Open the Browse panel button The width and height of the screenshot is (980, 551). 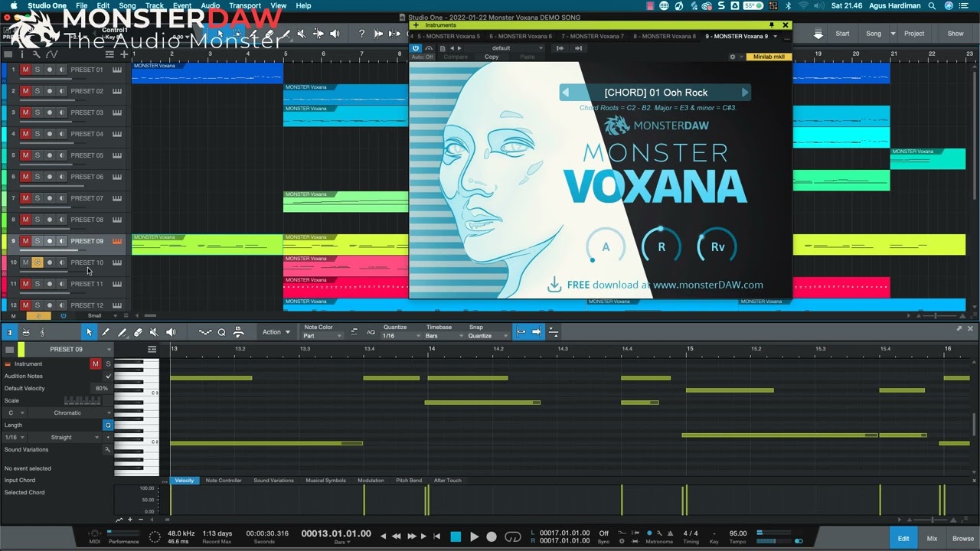coord(963,538)
